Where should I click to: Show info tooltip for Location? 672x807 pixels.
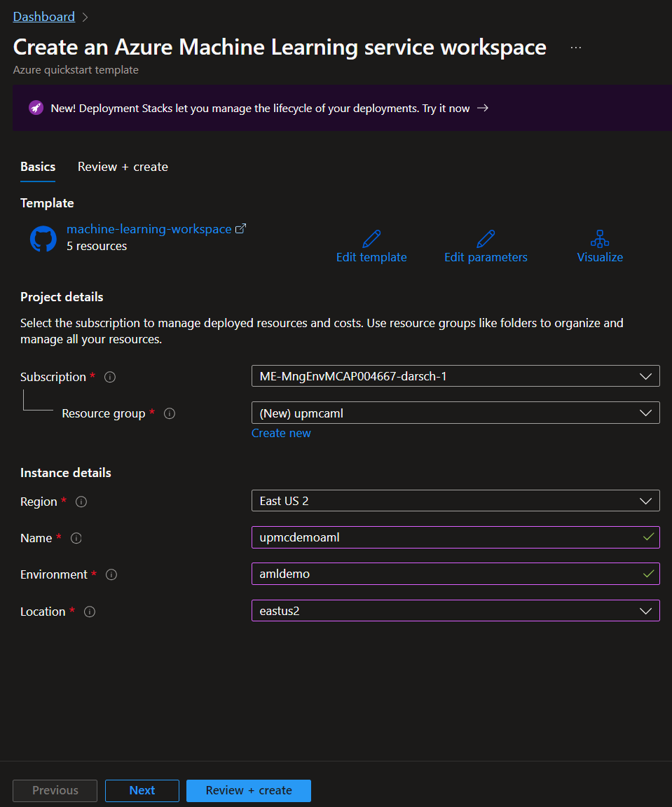90,612
